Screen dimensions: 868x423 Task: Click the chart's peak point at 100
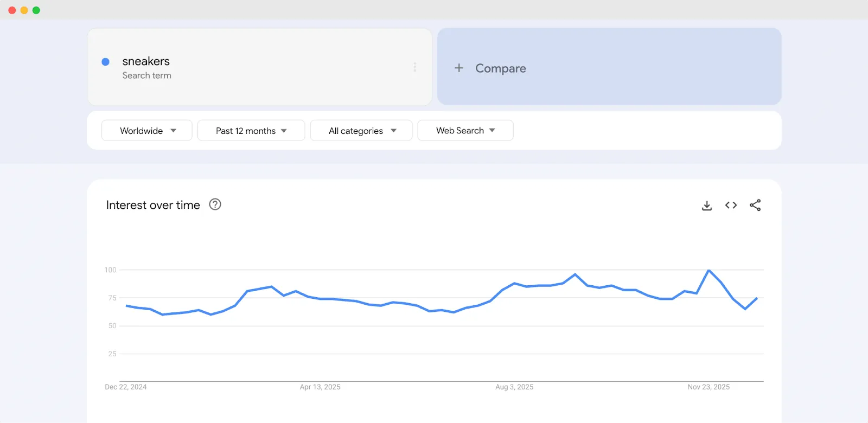tap(709, 270)
